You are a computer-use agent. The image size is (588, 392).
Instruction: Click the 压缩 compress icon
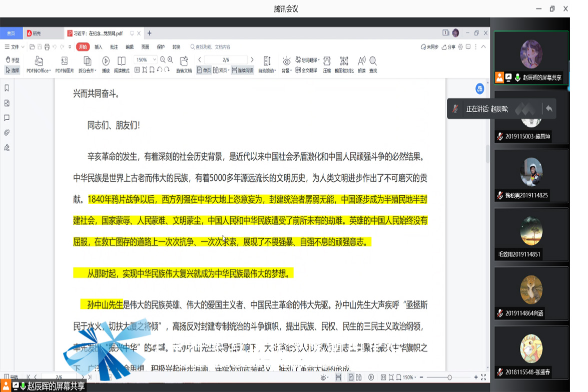327,61
